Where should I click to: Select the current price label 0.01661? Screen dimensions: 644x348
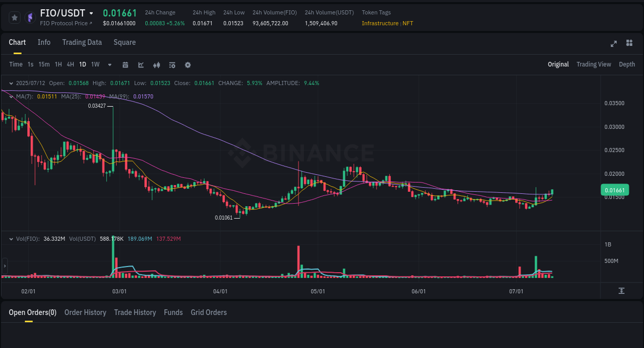(x=615, y=190)
